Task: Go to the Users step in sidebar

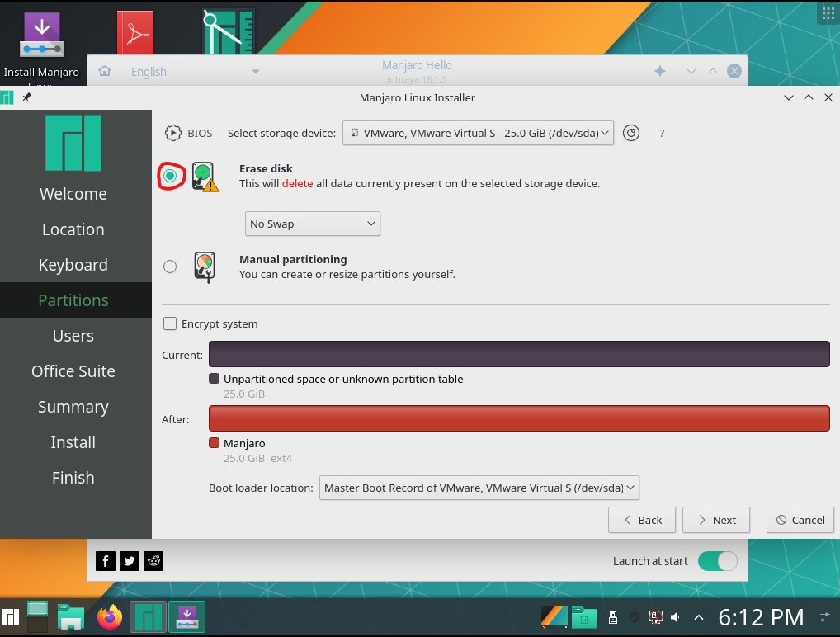Action: click(73, 336)
